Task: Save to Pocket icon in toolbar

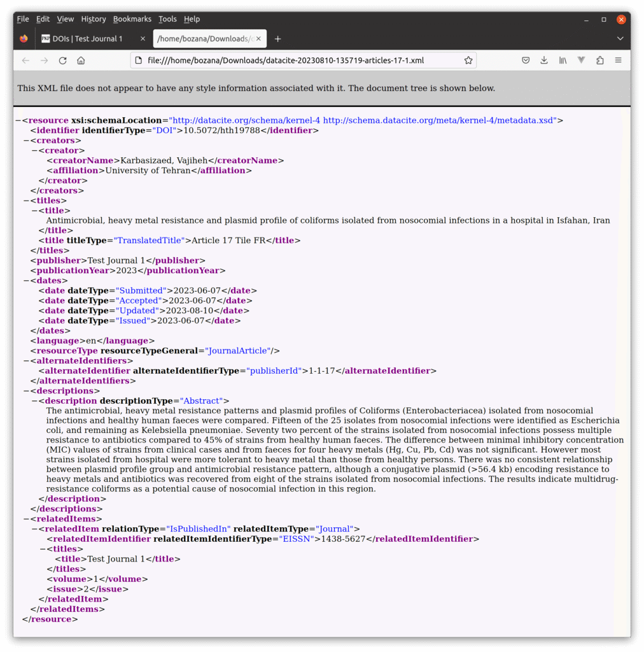Action: coord(526,60)
